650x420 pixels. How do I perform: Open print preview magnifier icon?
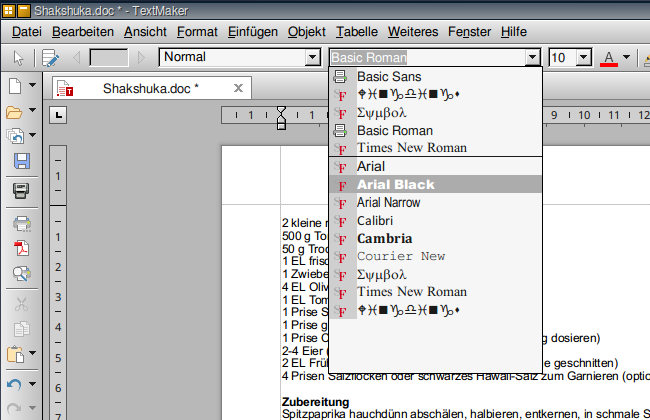tap(21, 273)
